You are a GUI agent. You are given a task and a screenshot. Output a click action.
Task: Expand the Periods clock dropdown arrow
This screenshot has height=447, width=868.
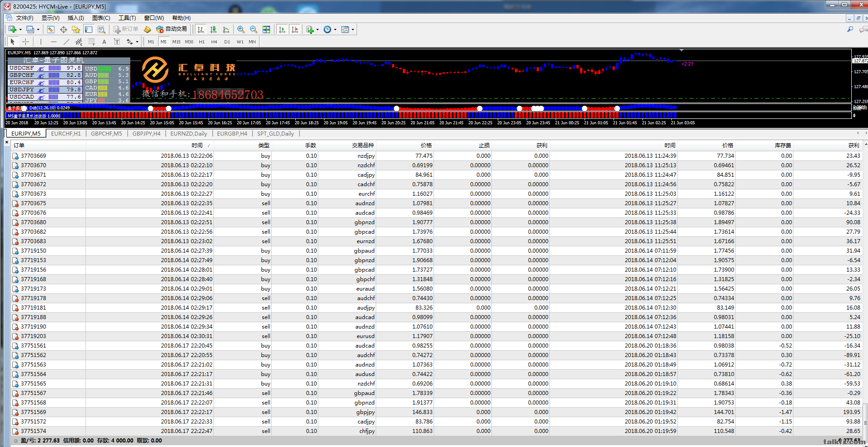click(335, 29)
